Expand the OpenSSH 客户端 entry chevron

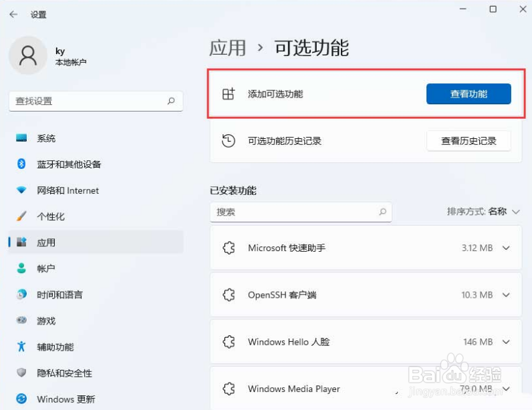[506, 294]
